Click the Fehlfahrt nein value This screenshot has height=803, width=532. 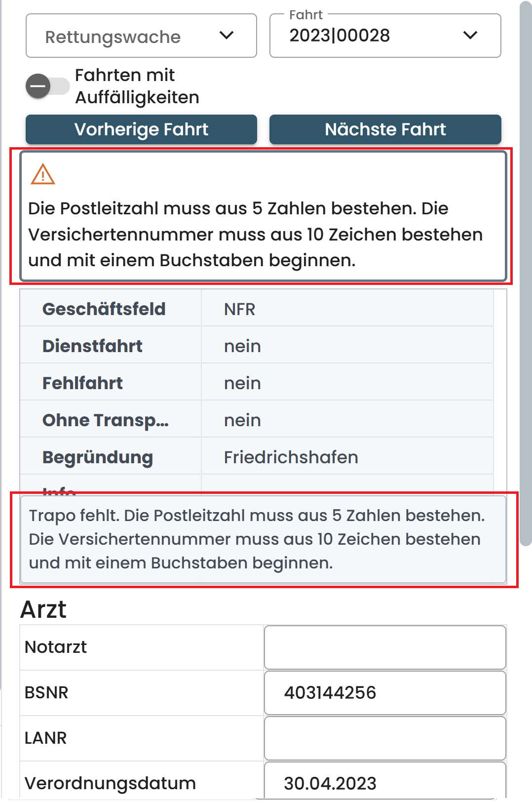click(x=242, y=382)
